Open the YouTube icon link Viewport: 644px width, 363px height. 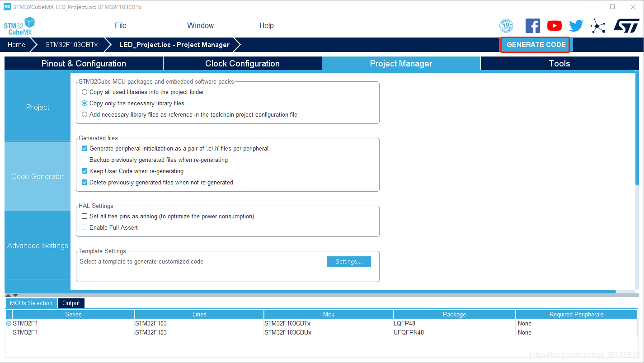point(555,26)
